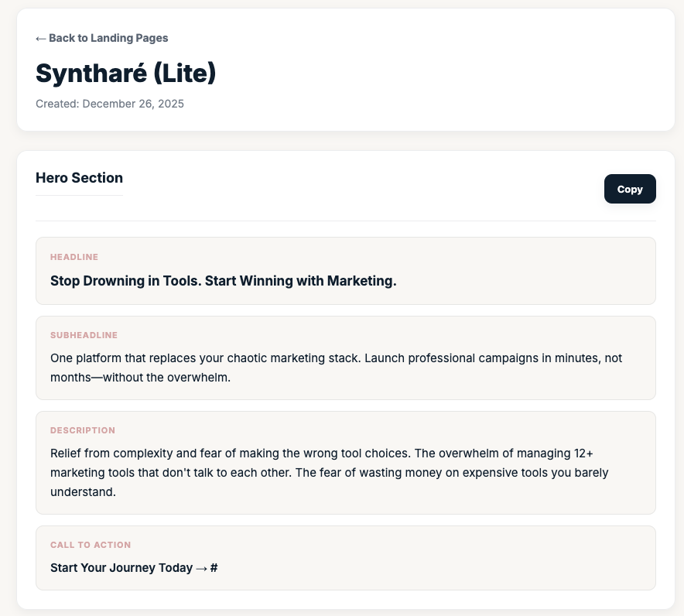Click the Syntharé (Lite) page title

pos(125,74)
